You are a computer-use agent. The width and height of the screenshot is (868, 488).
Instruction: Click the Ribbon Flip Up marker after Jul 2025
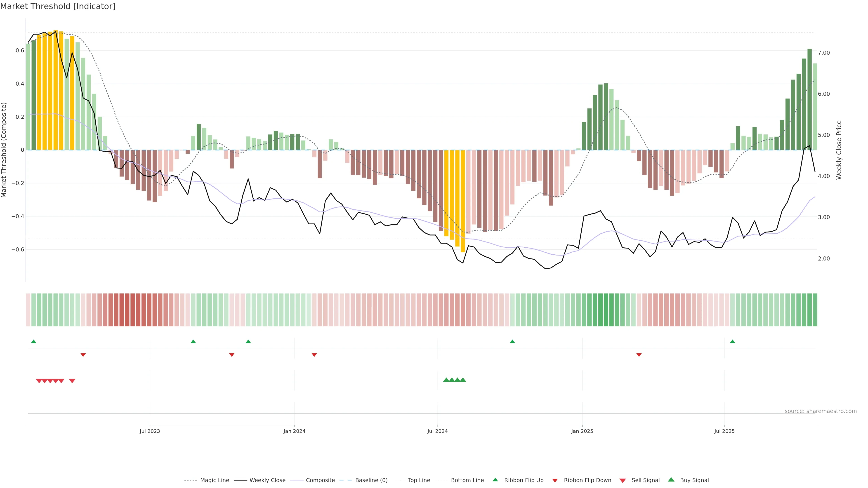[x=732, y=342]
